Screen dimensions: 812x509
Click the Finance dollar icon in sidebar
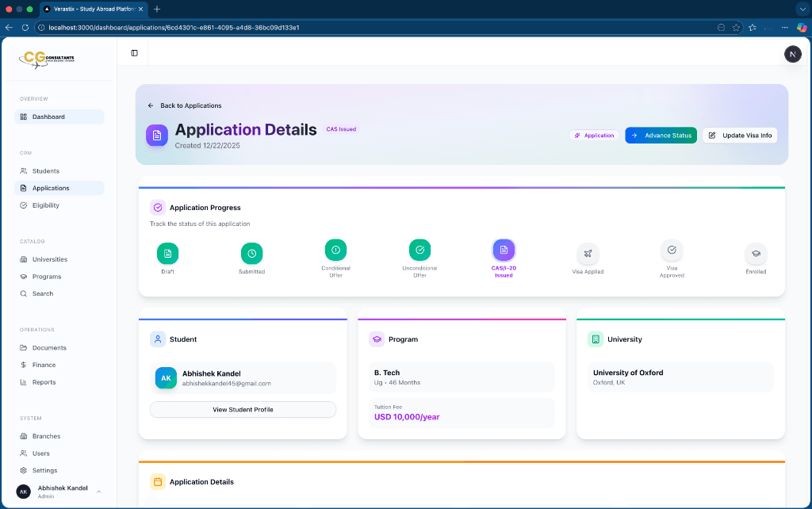[25, 365]
